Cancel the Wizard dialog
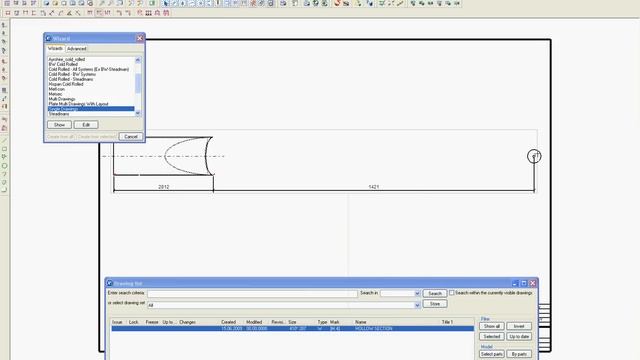 (x=131, y=137)
